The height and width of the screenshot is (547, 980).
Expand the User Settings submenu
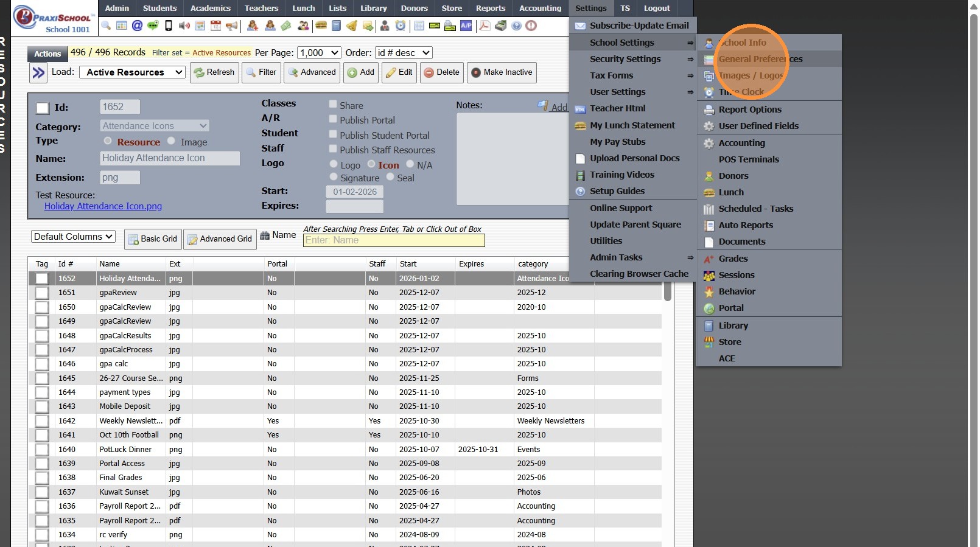(633, 92)
